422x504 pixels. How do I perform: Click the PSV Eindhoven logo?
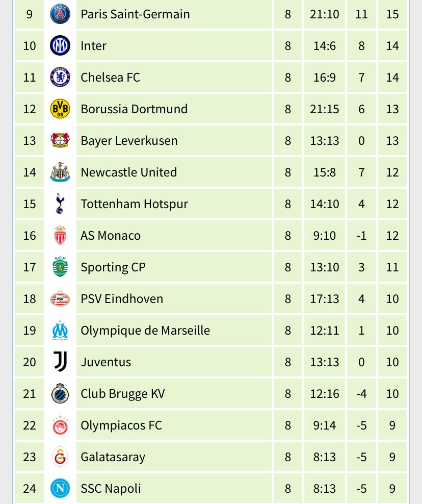(x=60, y=299)
